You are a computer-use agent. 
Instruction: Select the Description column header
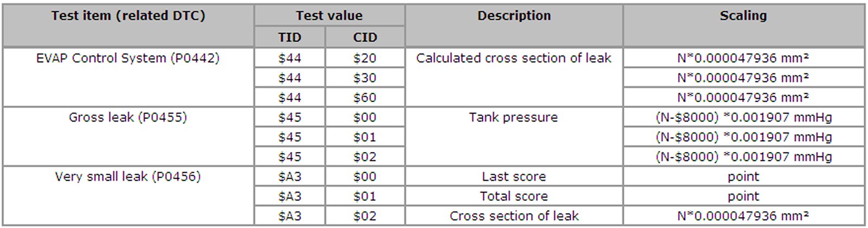pyautogui.click(x=514, y=16)
